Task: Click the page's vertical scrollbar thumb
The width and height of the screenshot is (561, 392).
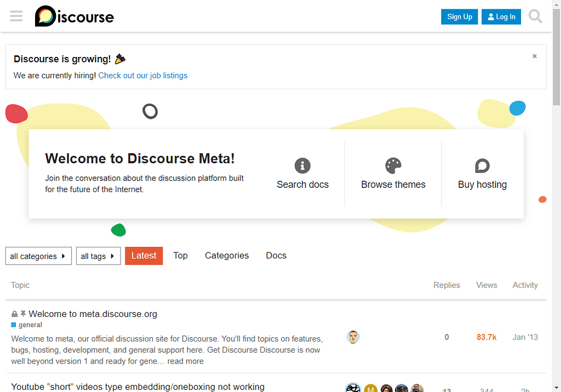Action: pos(557,57)
